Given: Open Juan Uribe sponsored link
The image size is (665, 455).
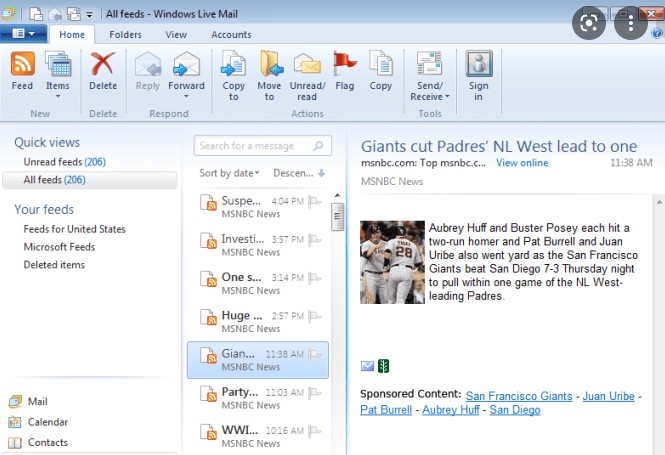Looking at the screenshot, I should click(608, 396).
